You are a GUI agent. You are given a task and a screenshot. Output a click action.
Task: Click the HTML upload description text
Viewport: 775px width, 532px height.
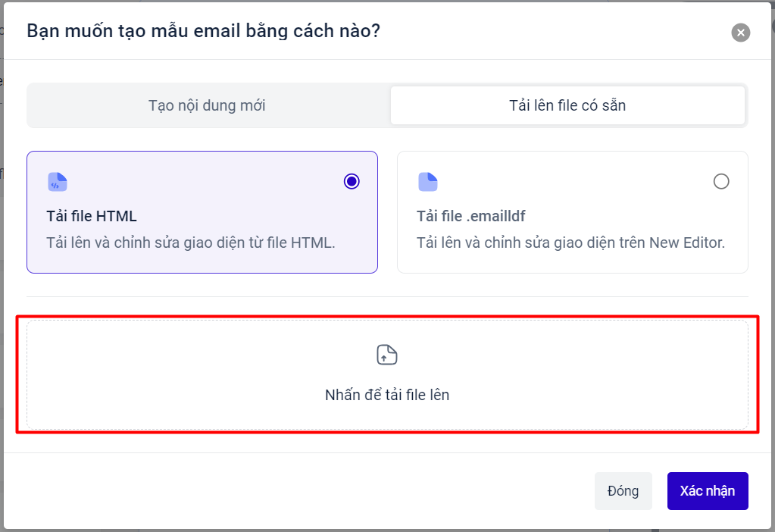[x=191, y=243]
